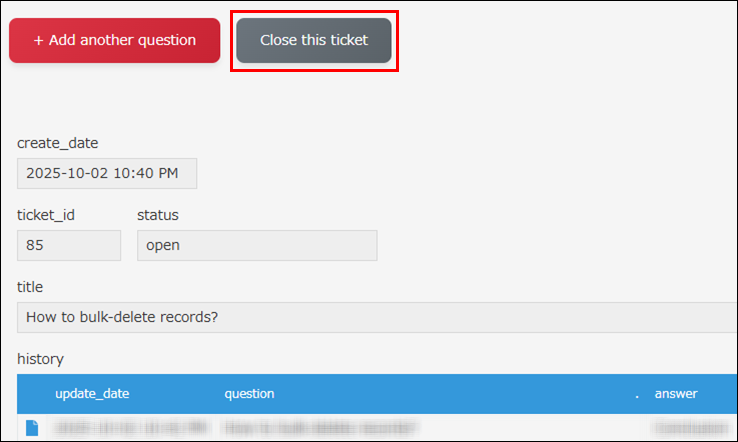
Task: Click the question column header
Action: click(x=249, y=394)
